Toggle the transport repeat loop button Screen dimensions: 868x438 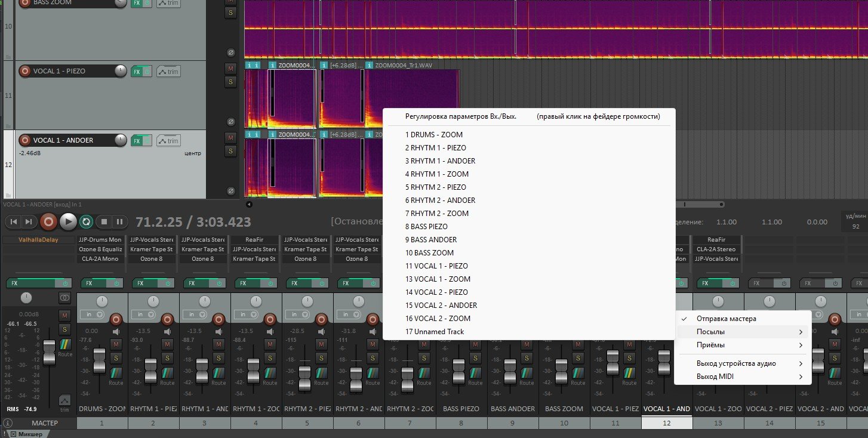[x=86, y=222]
